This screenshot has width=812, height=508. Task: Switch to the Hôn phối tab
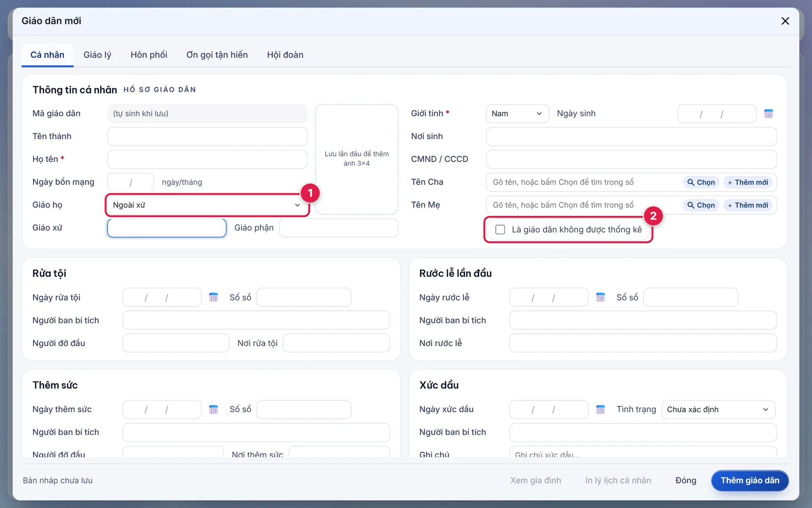(149, 55)
